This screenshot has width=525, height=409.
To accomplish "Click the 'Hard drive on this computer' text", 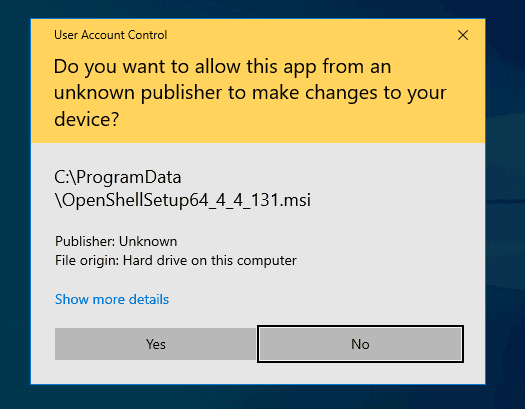I will click(x=210, y=260).
